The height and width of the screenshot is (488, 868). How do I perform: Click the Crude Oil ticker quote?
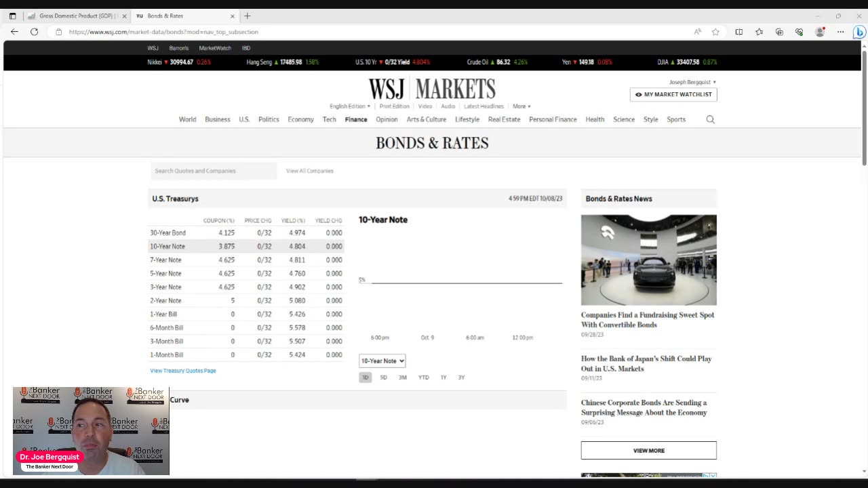tap(497, 62)
